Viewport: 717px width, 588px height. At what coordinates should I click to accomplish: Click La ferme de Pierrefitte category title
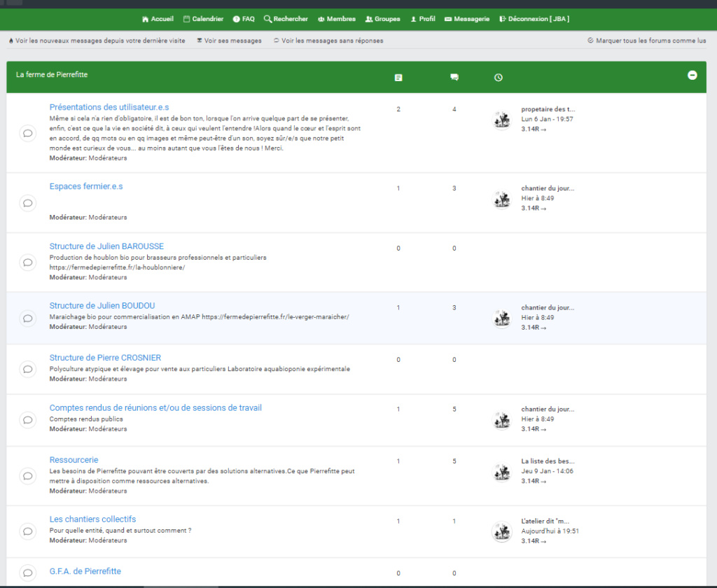tap(52, 74)
